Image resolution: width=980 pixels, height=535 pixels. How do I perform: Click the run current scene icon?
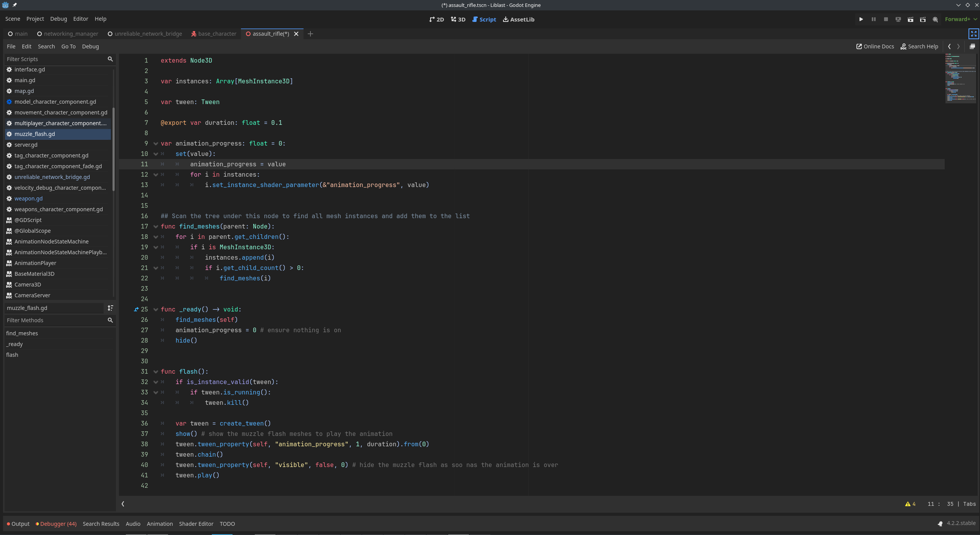911,19
